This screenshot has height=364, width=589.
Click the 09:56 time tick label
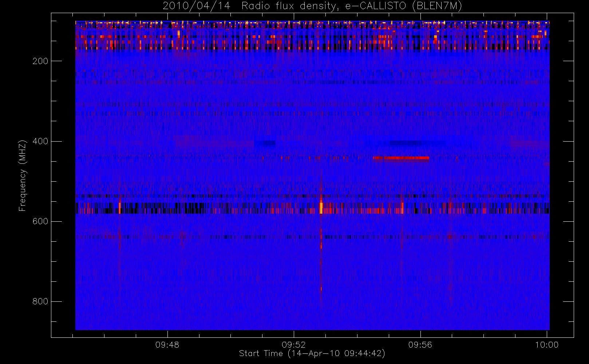pos(420,345)
